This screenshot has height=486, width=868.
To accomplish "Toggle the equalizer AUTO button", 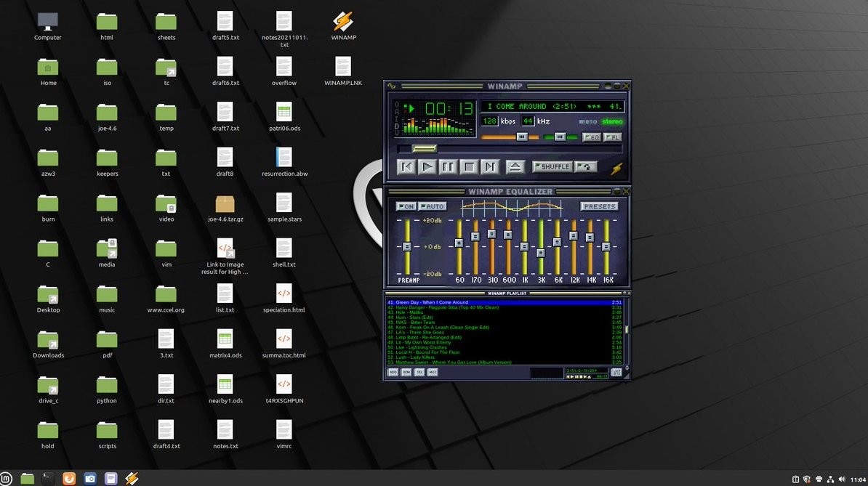I will tap(432, 206).
